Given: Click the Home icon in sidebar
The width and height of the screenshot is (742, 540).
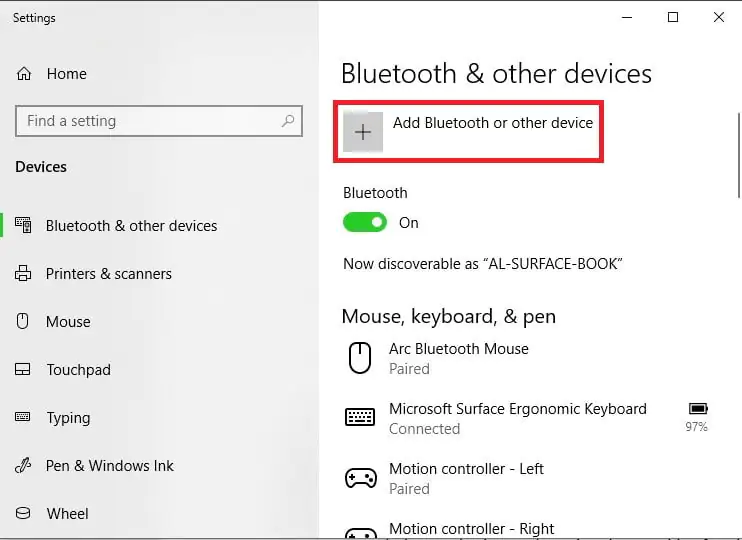Looking at the screenshot, I should 24,74.
